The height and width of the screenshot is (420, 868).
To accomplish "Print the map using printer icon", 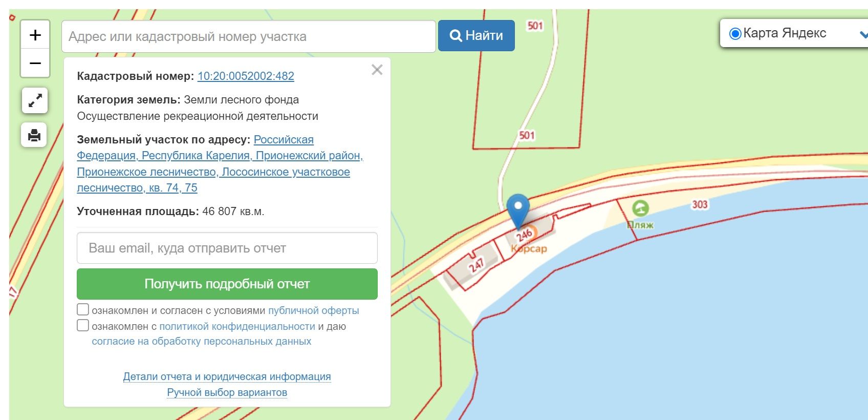I will [x=34, y=135].
